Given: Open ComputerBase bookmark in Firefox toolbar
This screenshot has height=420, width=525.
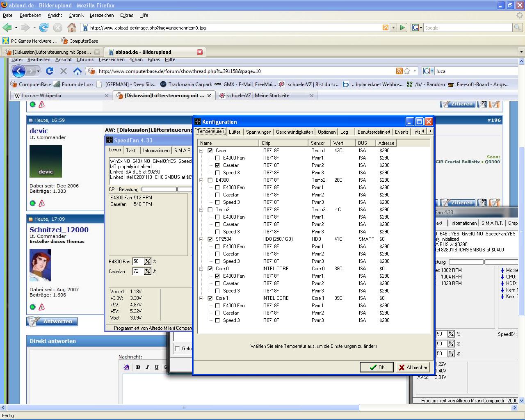Looking at the screenshot, I should click(x=80, y=41).
